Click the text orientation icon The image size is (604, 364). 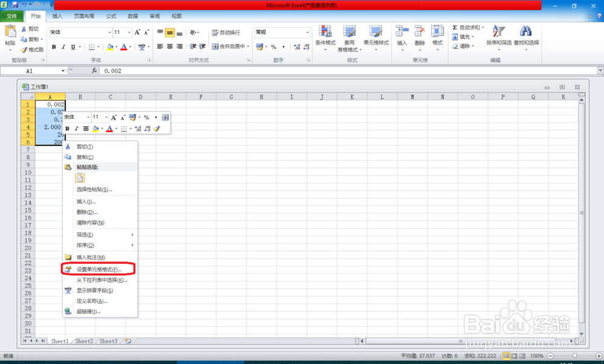pyautogui.click(x=193, y=33)
